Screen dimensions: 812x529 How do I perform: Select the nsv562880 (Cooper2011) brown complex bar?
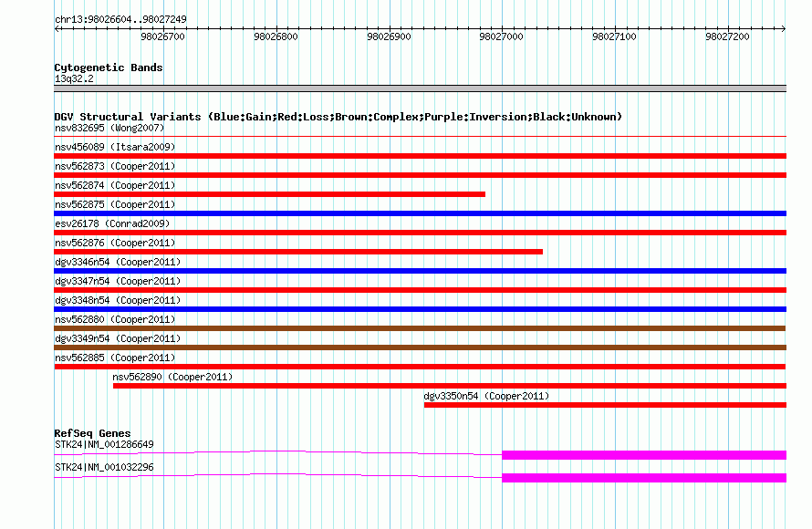(420, 328)
